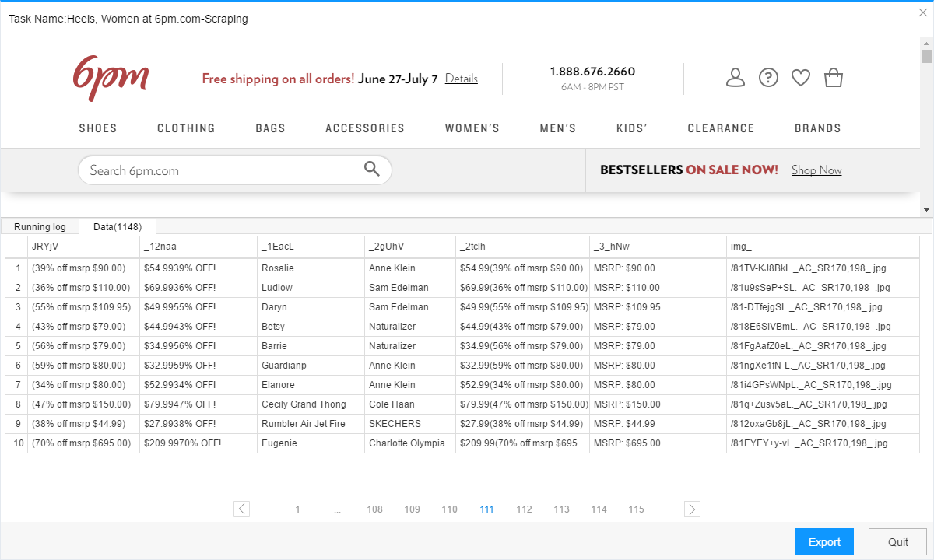
Task: Click the _1EacL column header
Action: [311, 247]
